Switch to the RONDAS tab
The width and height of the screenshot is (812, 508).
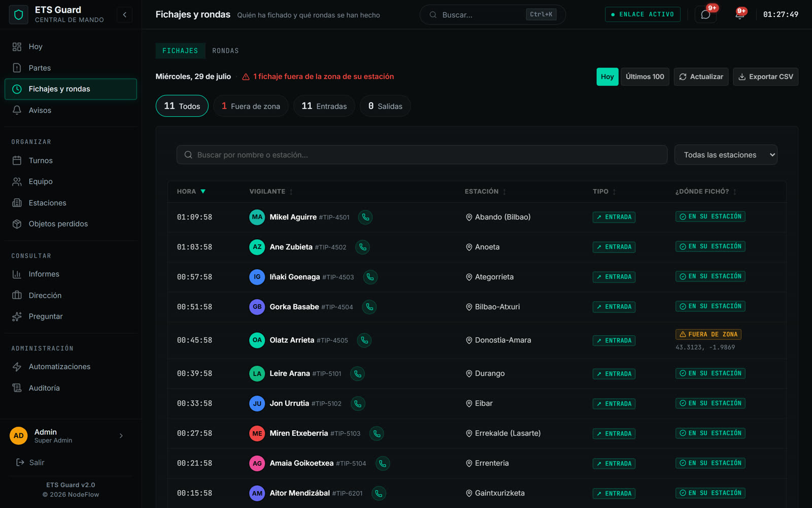[x=225, y=51]
